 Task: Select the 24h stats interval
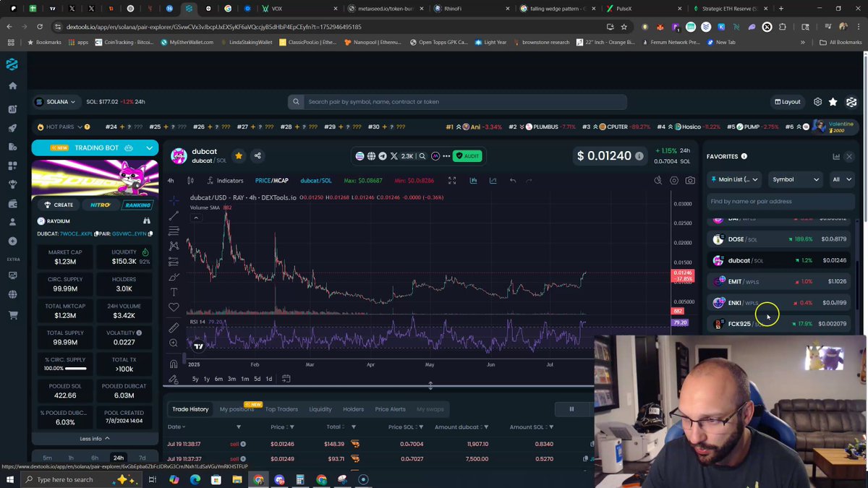[118, 458]
